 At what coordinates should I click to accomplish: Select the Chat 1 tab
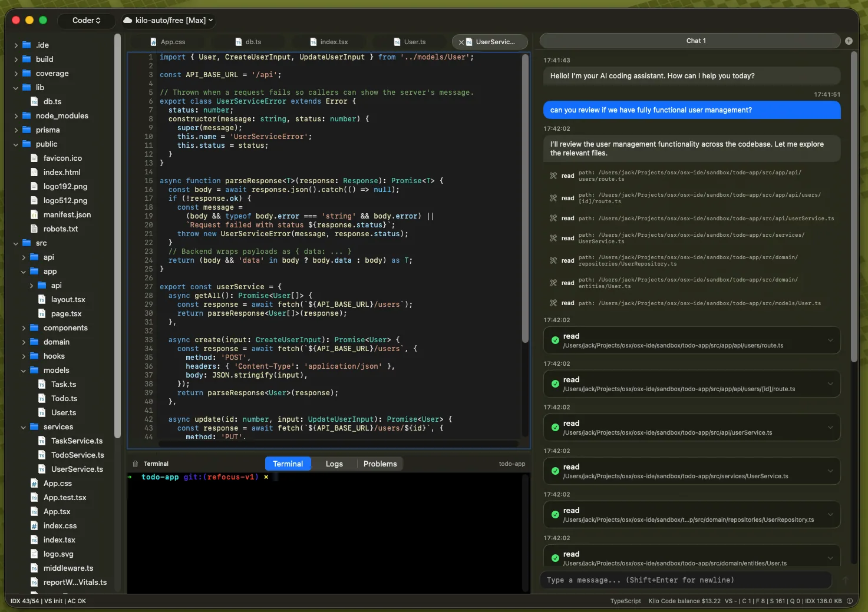click(x=690, y=41)
